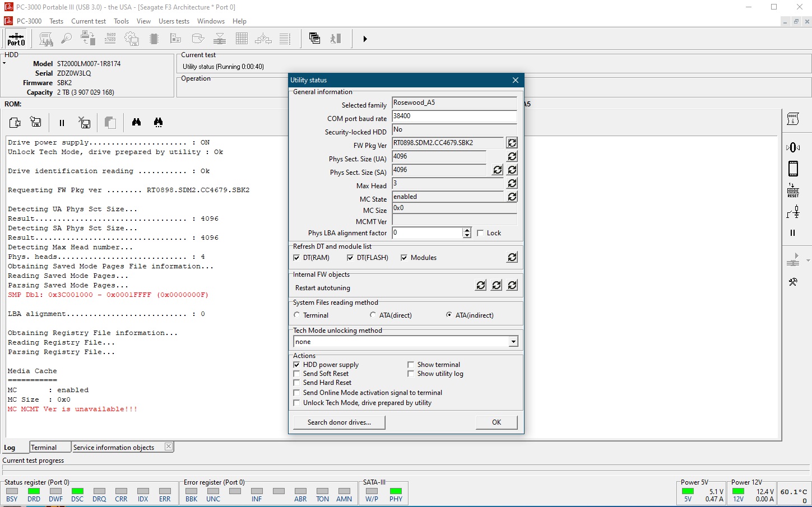Click the delete saved log icon

point(85,122)
